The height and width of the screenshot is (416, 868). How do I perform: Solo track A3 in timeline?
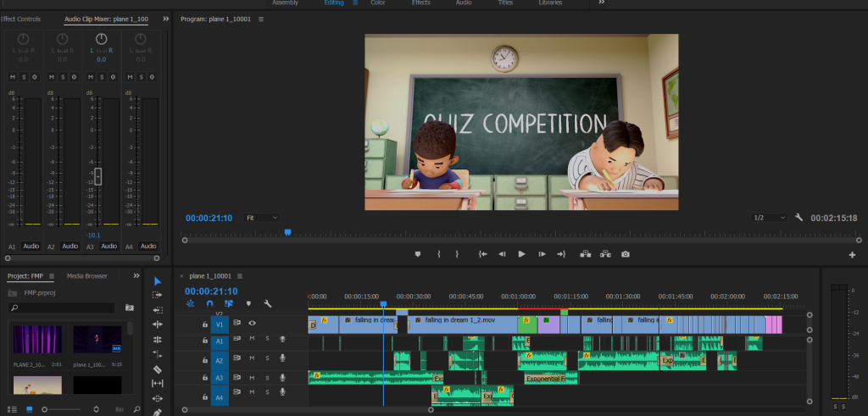click(x=267, y=378)
